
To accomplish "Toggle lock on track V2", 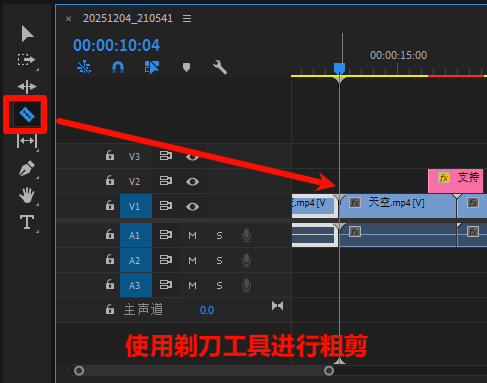I will point(110,181).
